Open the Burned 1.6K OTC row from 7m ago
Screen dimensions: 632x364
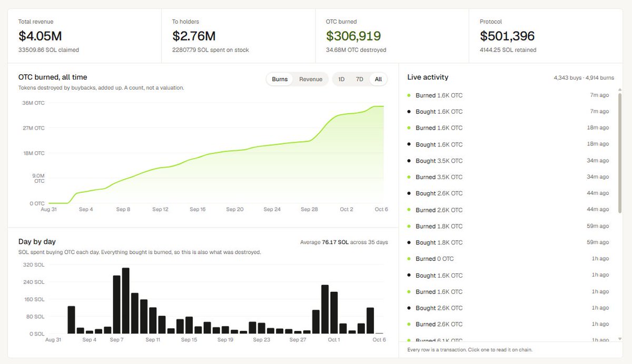point(508,95)
